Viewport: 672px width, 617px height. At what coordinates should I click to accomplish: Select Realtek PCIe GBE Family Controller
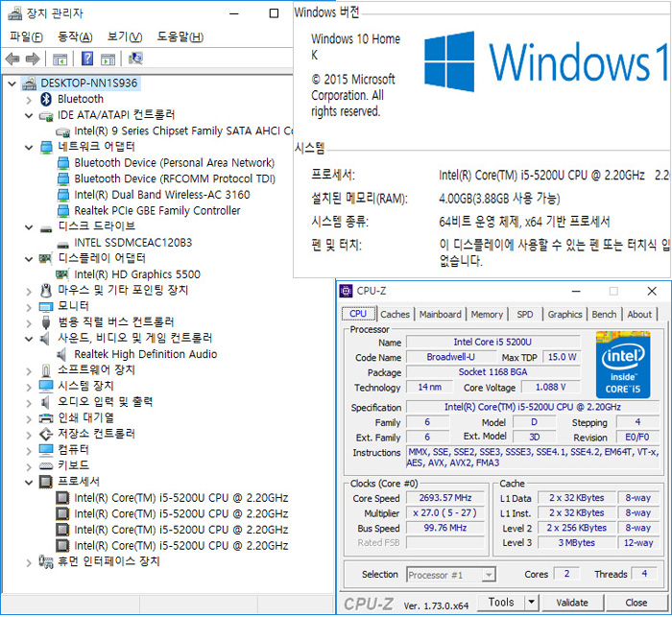pos(156,211)
